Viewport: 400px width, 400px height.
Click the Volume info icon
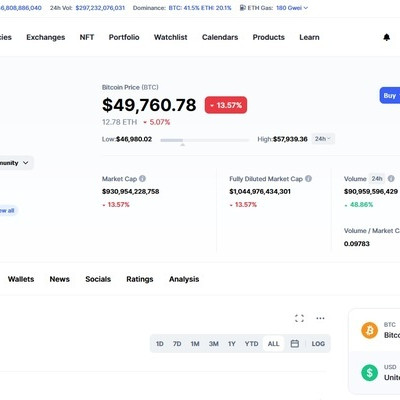coord(391,179)
